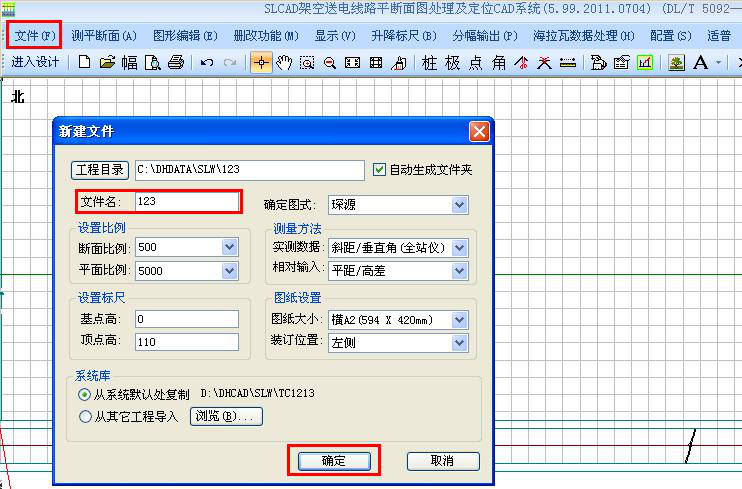Open the 升降标尺(B) menu
The image size is (742, 489).
tap(404, 36)
